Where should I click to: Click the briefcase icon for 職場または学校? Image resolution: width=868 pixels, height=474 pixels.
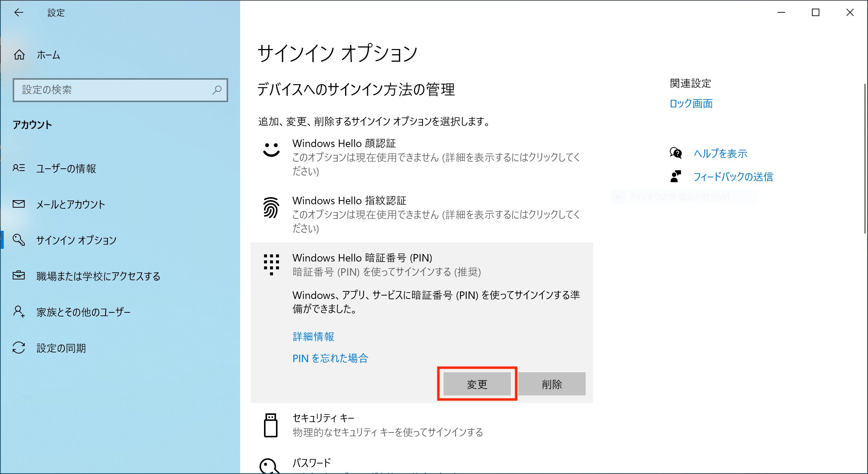coord(19,275)
